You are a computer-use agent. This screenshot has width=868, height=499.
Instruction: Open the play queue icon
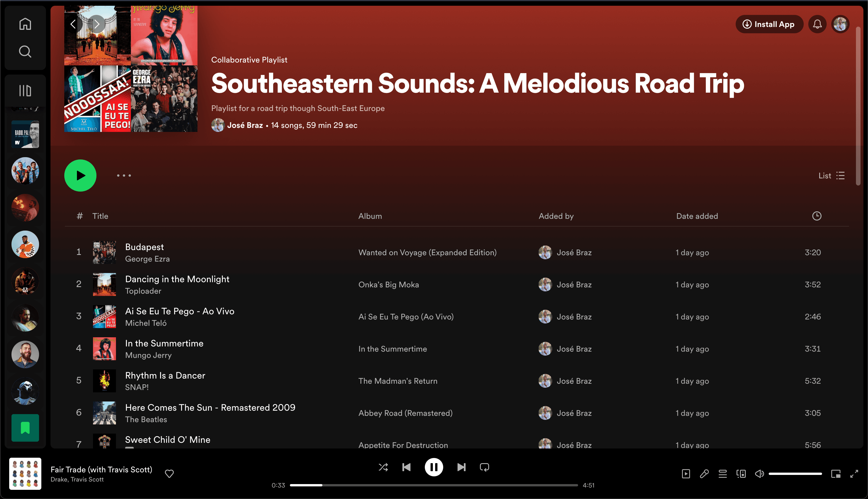click(722, 474)
